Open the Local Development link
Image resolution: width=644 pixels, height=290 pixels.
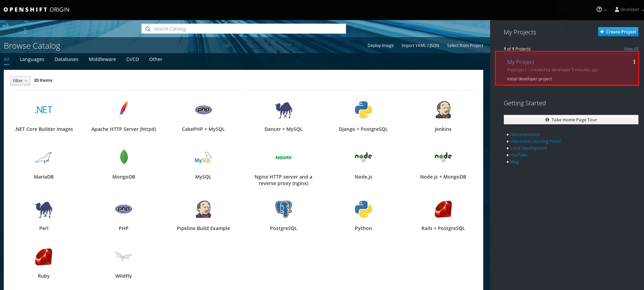pos(529,148)
